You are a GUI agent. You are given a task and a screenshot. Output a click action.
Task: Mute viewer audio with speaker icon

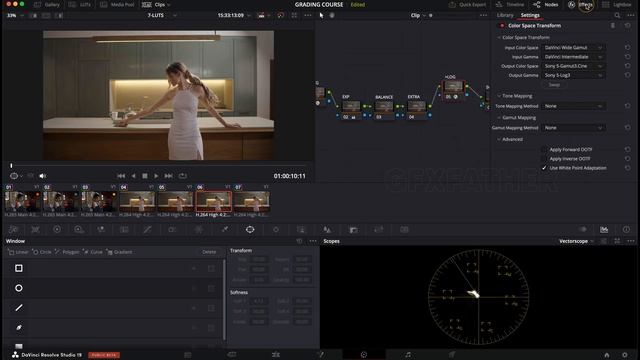click(x=42, y=176)
